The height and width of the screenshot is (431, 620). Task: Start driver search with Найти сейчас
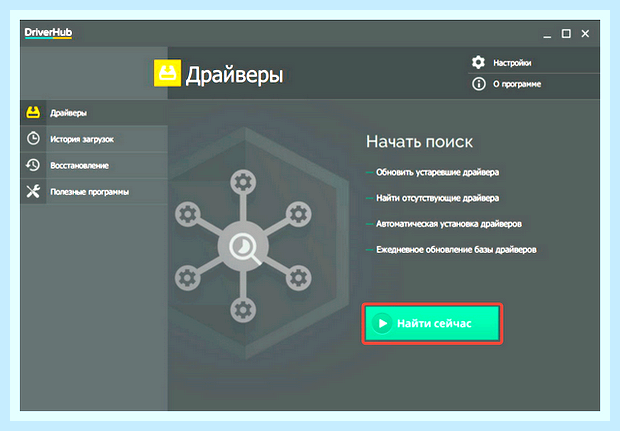pyautogui.click(x=432, y=323)
